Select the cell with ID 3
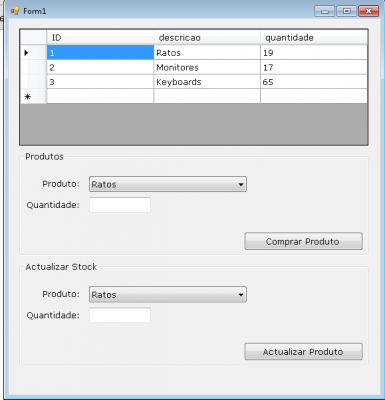 pyautogui.click(x=100, y=82)
